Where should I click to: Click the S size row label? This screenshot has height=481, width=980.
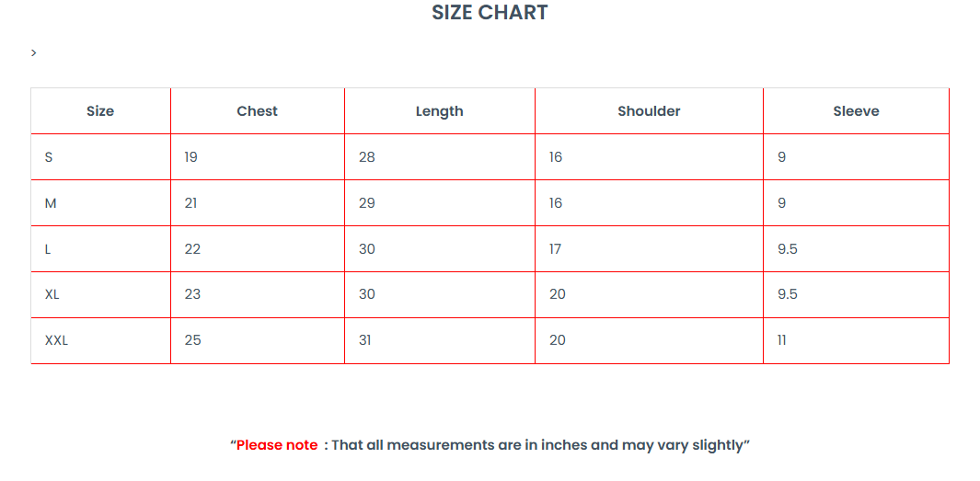[49, 157]
